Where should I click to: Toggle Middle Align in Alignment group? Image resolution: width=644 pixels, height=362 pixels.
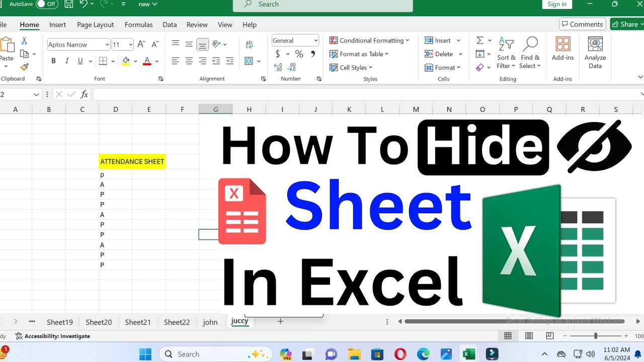point(189,44)
